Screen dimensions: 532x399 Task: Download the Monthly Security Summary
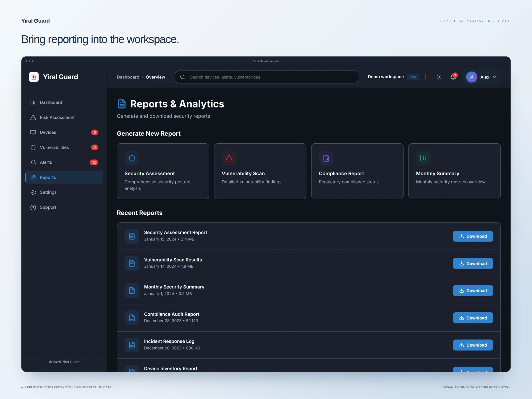coord(473,290)
